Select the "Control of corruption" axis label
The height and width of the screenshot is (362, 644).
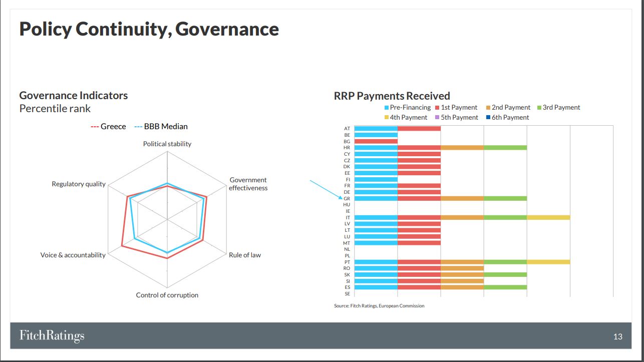167,295
